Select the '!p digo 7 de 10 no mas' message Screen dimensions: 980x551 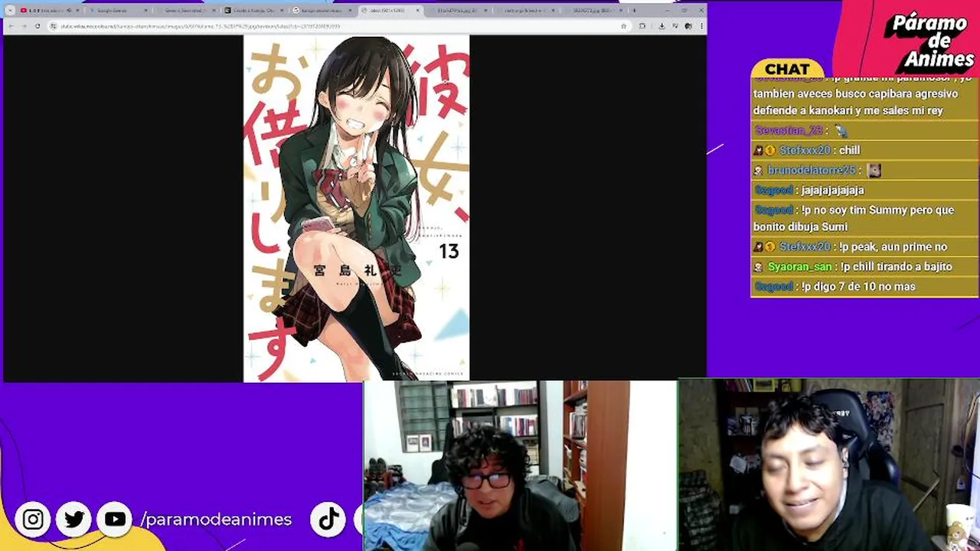click(858, 286)
